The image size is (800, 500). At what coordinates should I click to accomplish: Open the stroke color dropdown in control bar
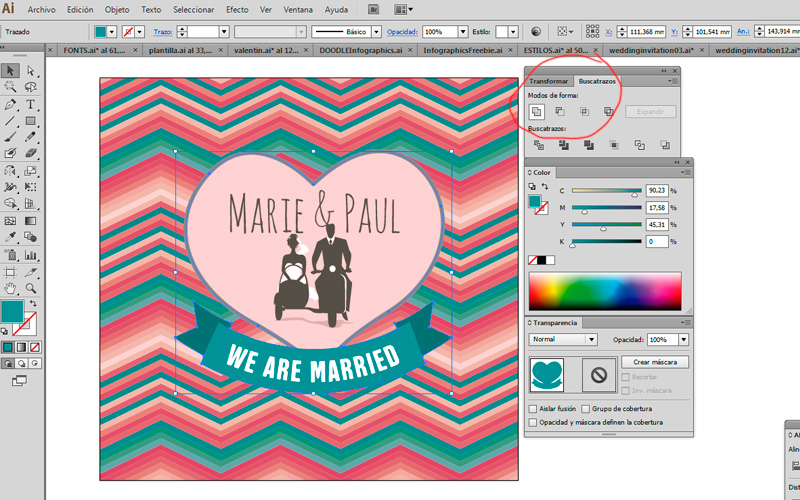point(139,32)
